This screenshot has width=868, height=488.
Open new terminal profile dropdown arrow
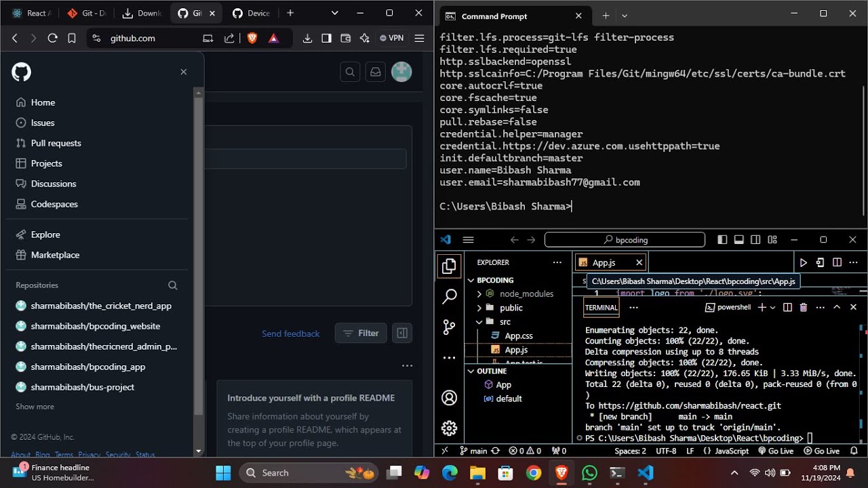coord(773,307)
